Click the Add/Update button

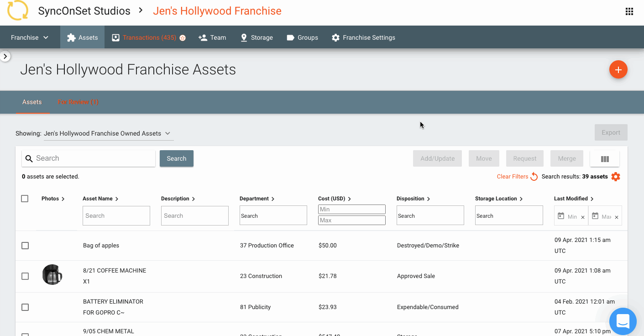(x=438, y=158)
